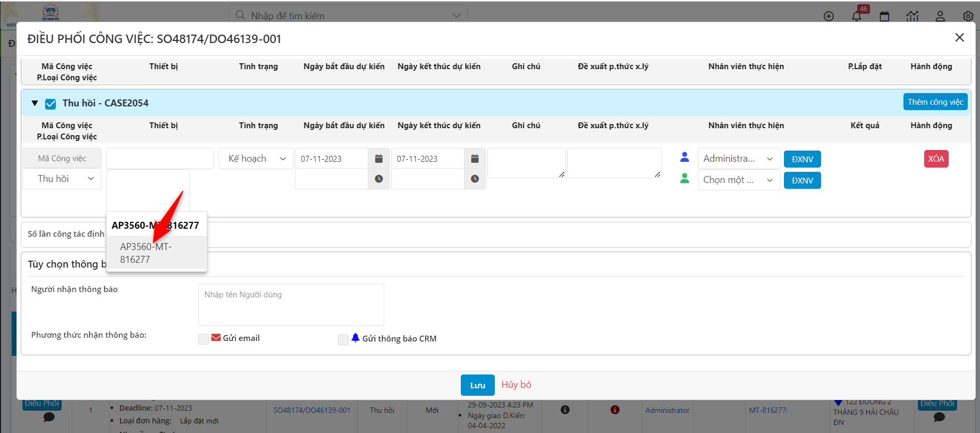This screenshot has width=980, height=433.
Task: Open the Administrator employee dropdown
Action: pos(739,159)
